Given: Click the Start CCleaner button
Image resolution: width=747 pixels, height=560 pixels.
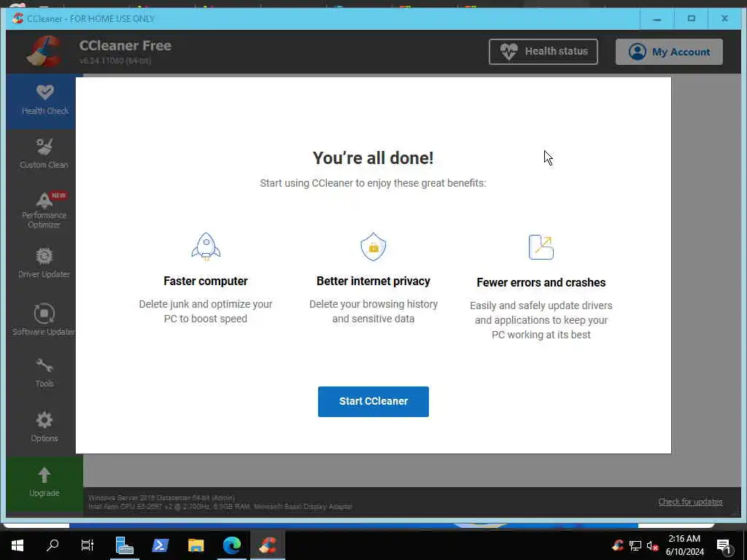Looking at the screenshot, I should [x=373, y=402].
